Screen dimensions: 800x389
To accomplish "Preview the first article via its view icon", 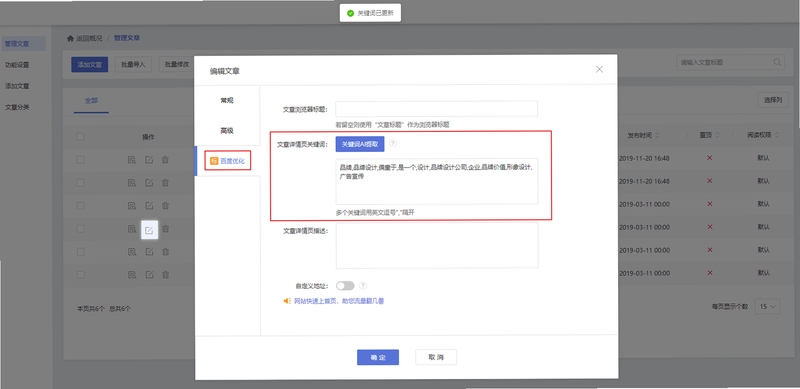I will click(x=132, y=160).
